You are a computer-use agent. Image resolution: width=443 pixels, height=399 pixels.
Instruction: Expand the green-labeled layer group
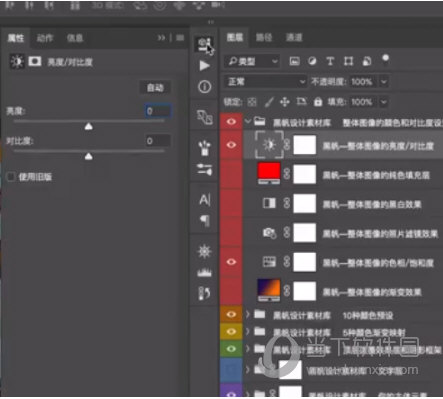pyautogui.click(x=248, y=349)
